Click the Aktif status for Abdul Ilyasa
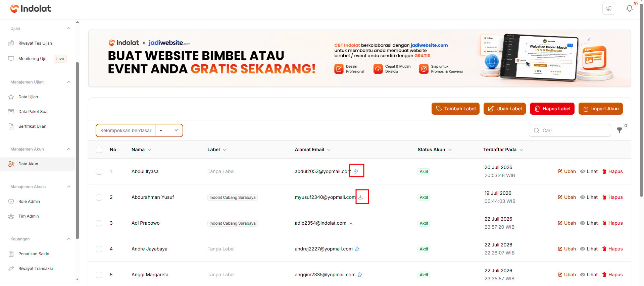Viewport: 644px width, 286px height. [424, 172]
